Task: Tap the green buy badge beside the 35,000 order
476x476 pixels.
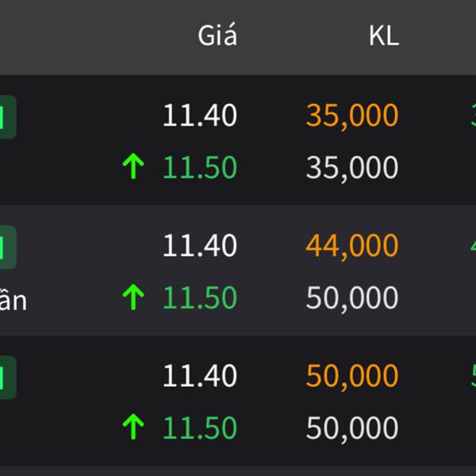Action: pos(8,117)
